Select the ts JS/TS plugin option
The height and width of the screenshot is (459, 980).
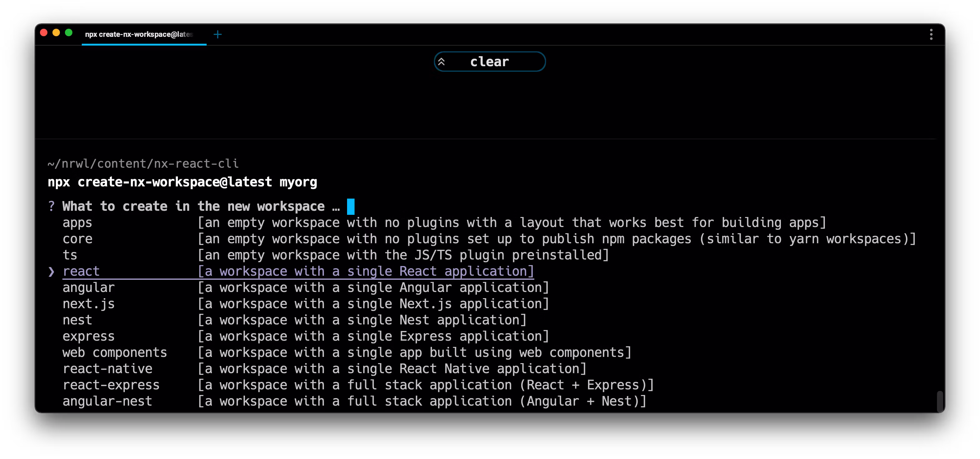70,255
